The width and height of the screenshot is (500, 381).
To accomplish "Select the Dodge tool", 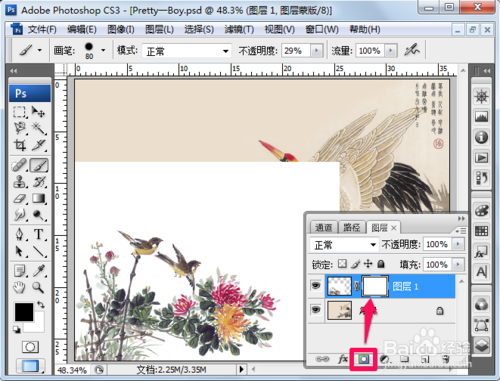I will click(39, 215).
